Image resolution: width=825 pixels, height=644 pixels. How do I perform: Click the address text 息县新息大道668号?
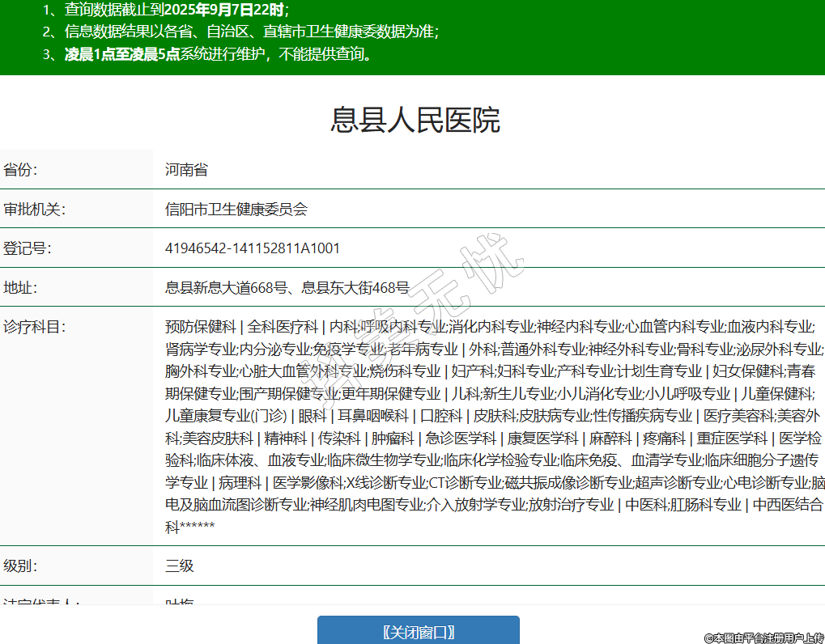click(227, 287)
